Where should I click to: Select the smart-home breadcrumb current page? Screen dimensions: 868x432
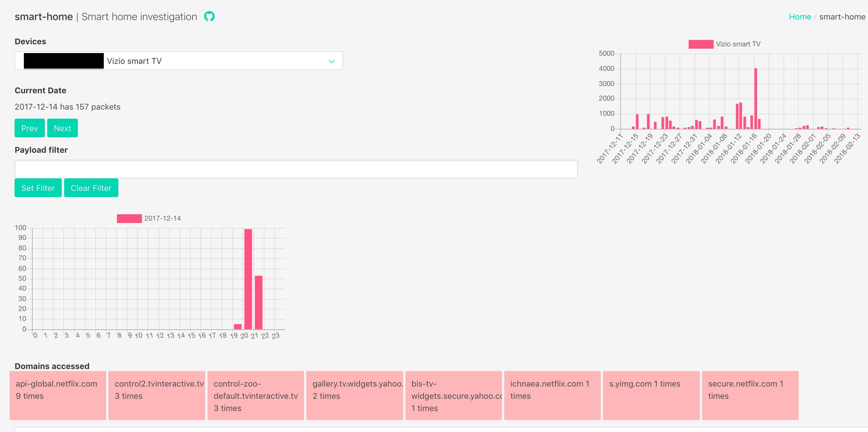click(x=842, y=17)
